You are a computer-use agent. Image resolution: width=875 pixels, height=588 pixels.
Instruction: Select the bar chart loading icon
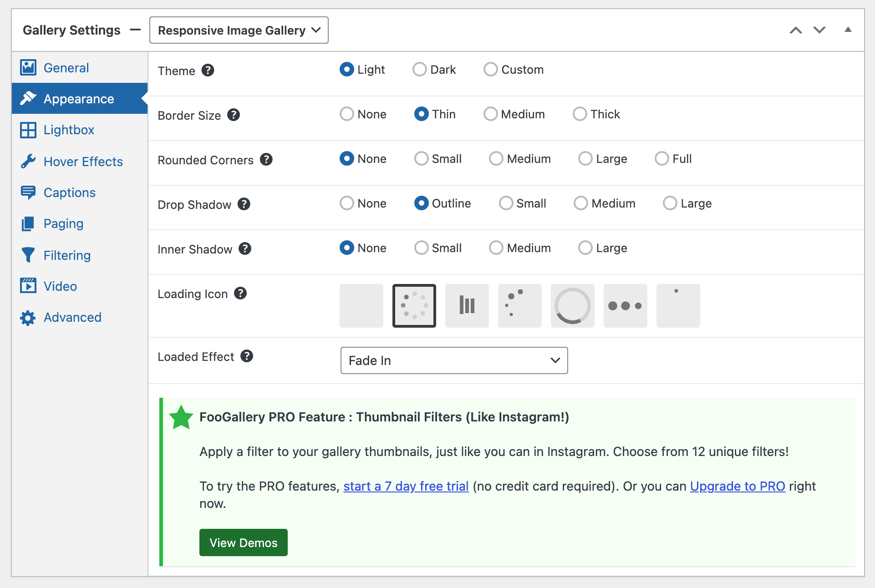pyautogui.click(x=467, y=305)
